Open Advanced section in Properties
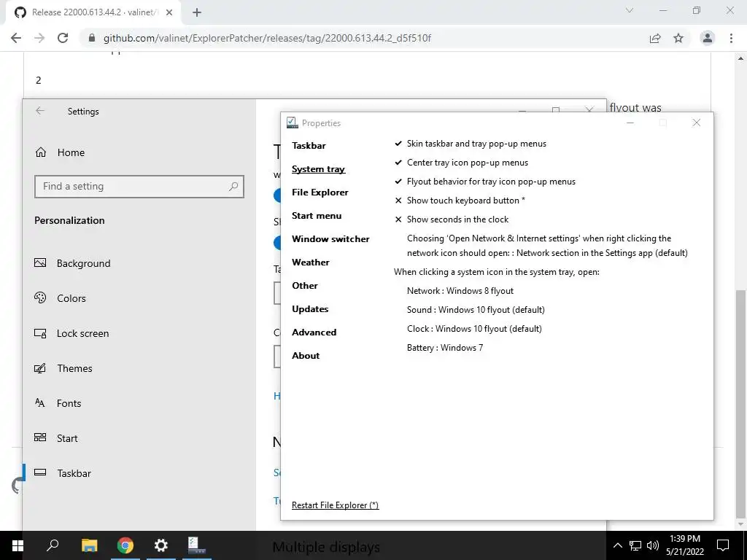 tap(314, 332)
